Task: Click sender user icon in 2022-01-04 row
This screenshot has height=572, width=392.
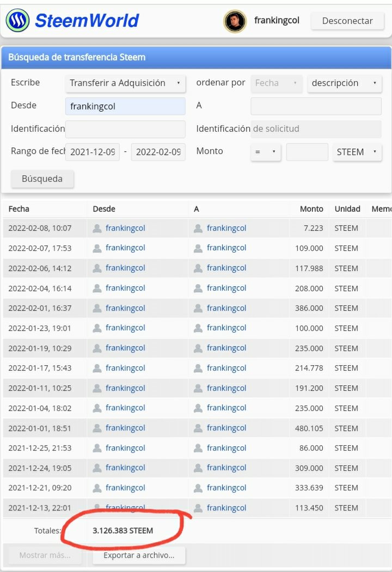Action: point(97,408)
